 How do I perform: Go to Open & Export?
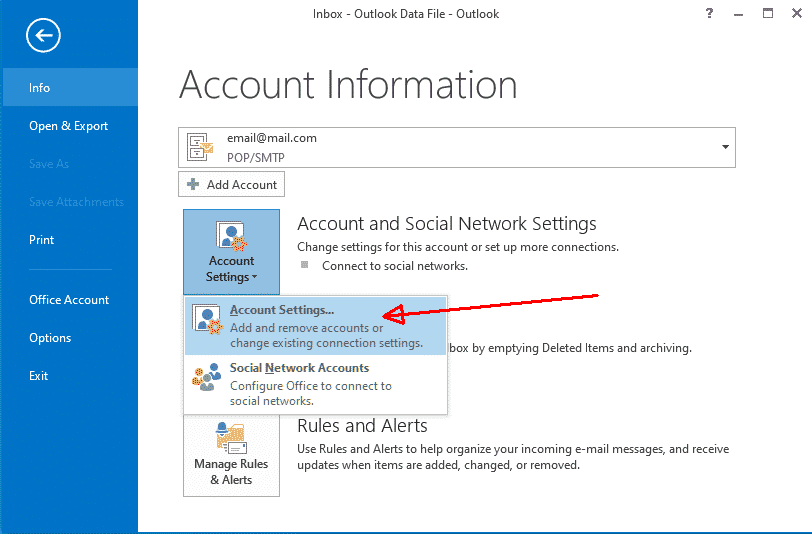point(68,126)
